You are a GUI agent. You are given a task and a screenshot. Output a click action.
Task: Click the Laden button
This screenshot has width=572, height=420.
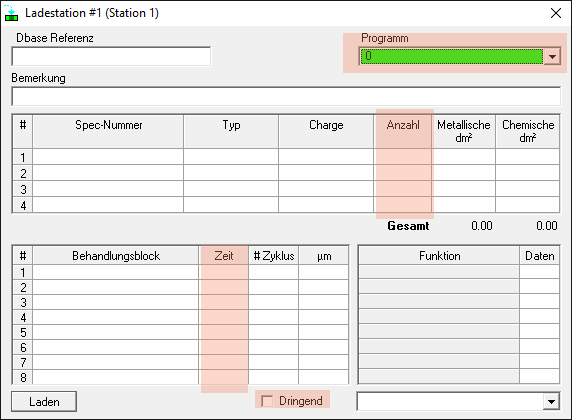(x=44, y=401)
